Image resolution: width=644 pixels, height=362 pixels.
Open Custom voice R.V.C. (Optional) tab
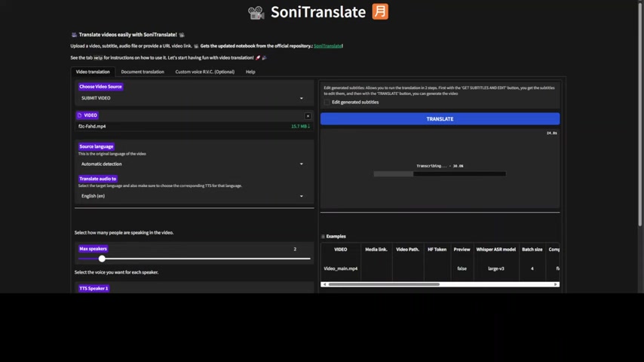[205, 72]
